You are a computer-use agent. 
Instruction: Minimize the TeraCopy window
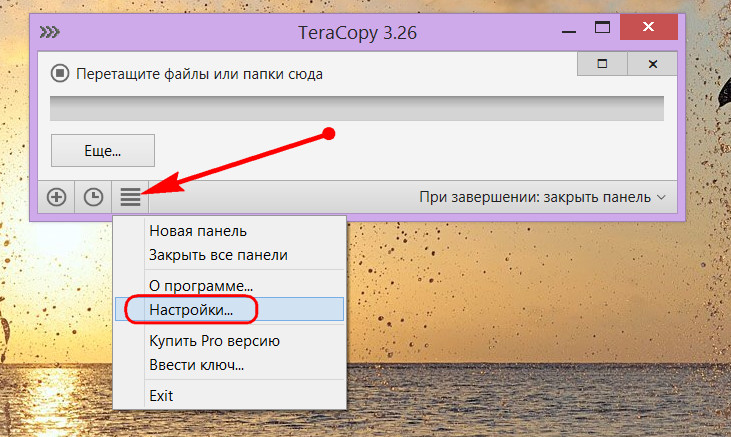[x=569, y=32]
